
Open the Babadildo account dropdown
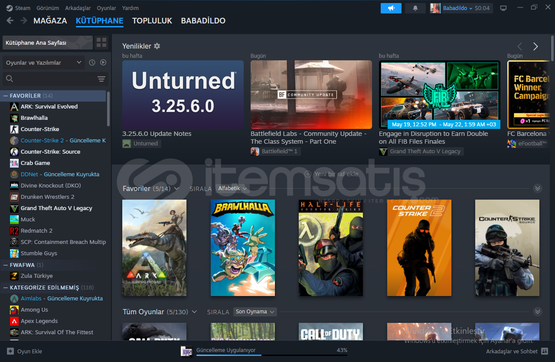pyautogui.click(x=461, y=8)
